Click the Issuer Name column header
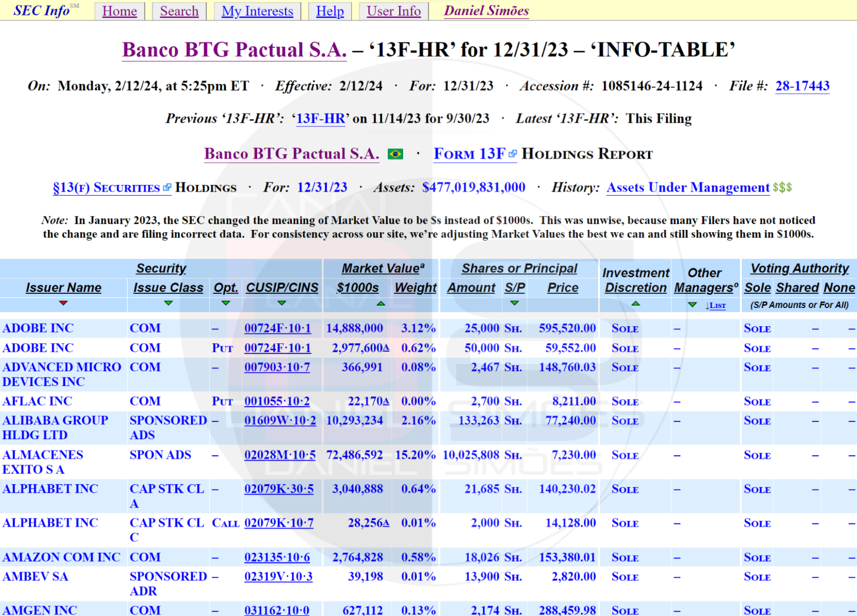This screenshot has width=857, height=616. [x=63, y=288]
